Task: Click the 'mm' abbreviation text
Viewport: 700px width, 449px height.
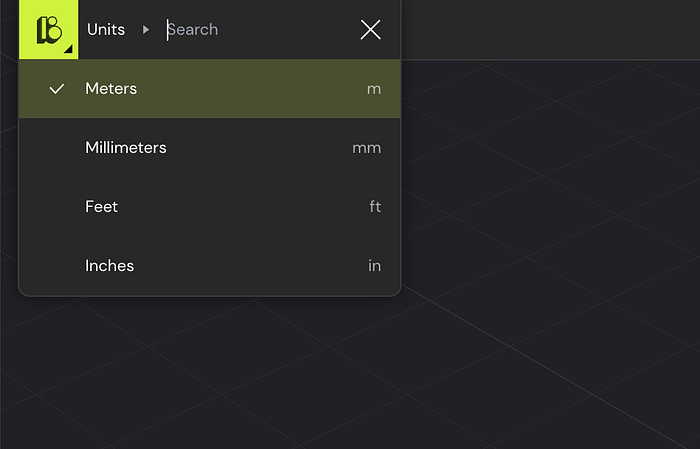Action: 367,148
